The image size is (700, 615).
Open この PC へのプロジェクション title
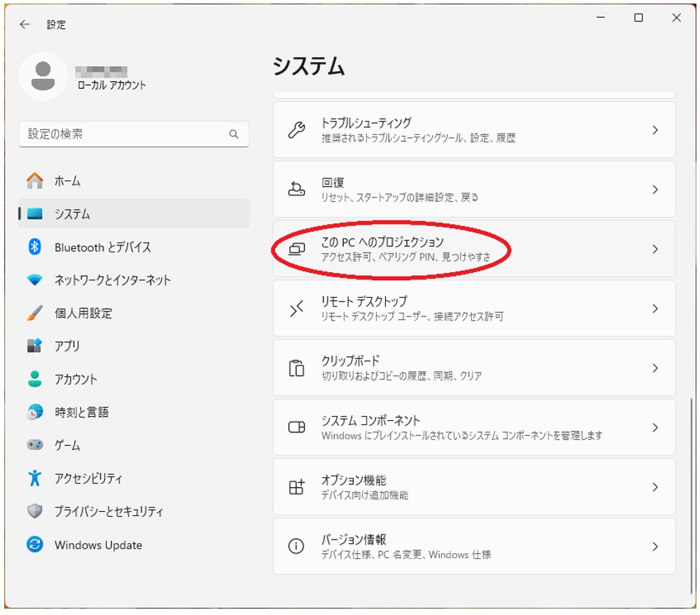(382, 242)
